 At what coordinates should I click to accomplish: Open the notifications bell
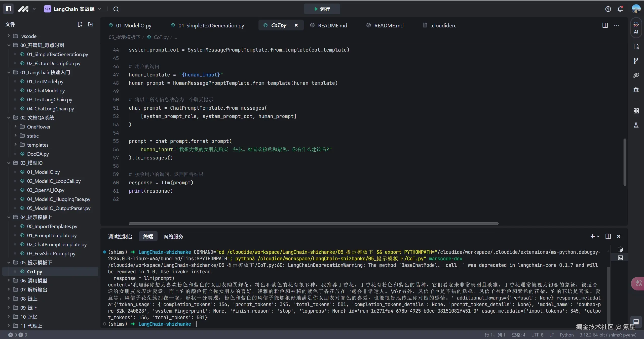(x=620, y=9)
